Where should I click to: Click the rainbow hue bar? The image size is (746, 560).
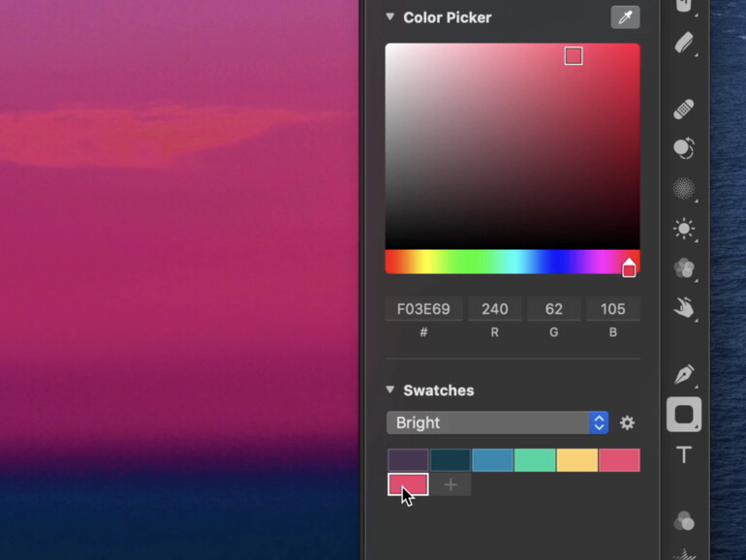pyautogui.click(x=513, y=262)
